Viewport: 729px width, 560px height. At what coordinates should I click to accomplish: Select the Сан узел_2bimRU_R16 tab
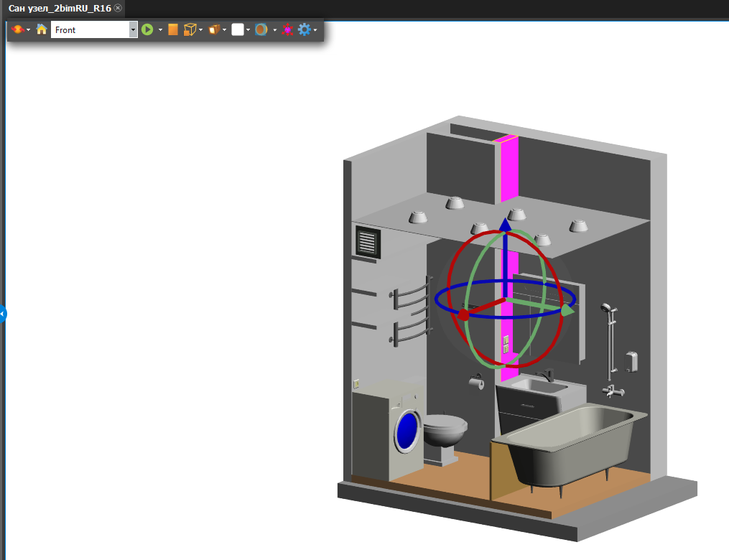tap(60, 9)
